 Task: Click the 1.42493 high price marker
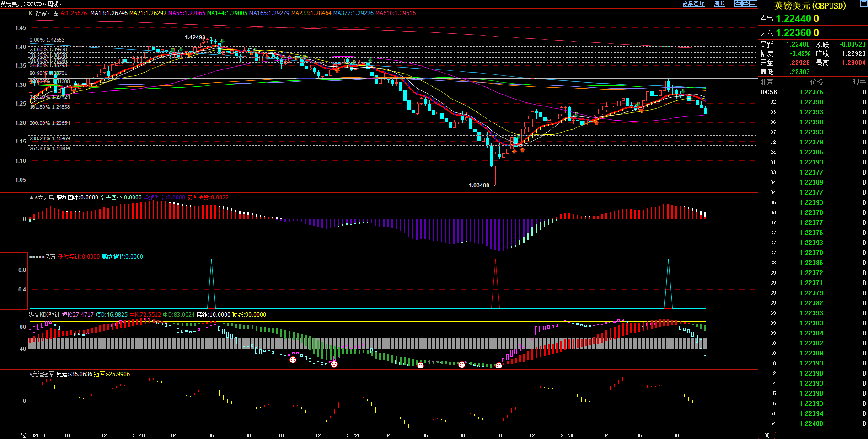tap(195, 37)
